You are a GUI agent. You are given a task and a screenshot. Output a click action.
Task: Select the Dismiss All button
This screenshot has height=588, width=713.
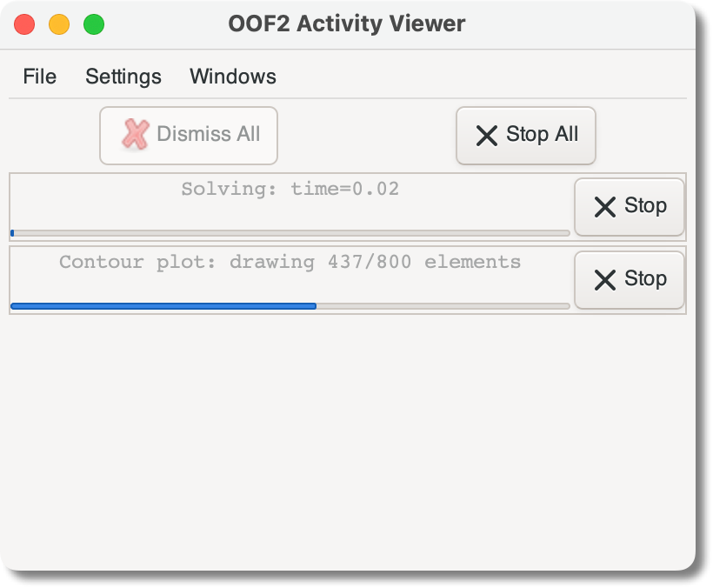pos(189,135)
